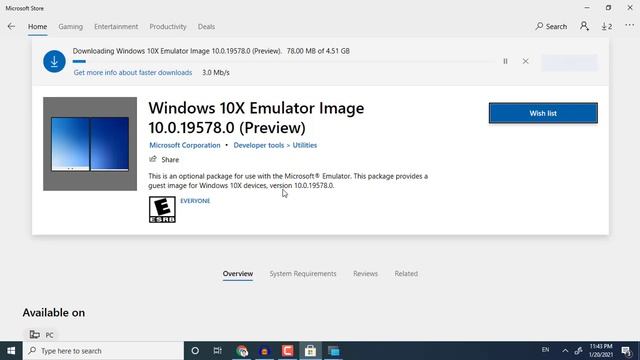The width and height of the screenshot is (640, 360).
Task: Click the emulator app thumbnail image
Action: click(x=90, y=144)
